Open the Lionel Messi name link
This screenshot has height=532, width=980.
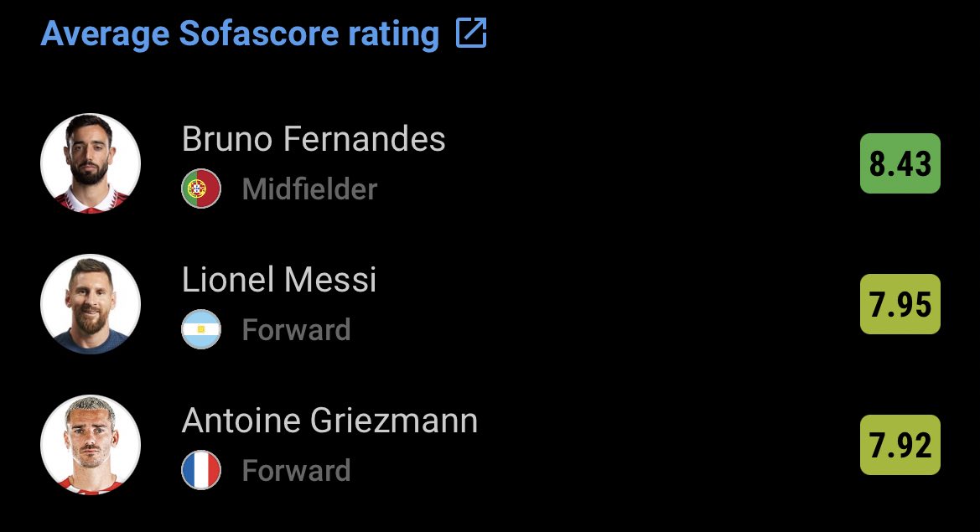(x=279, y=279)
